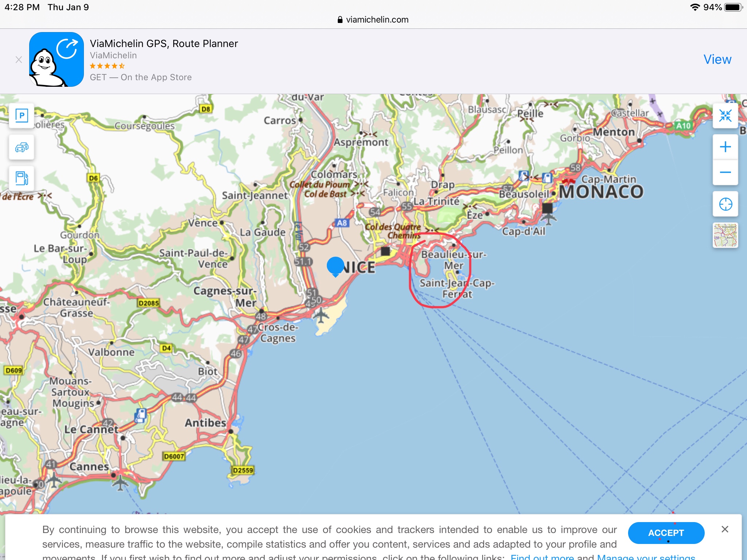Click the blue location pin near Nice
747x560 pixels.
click(335, 266)
